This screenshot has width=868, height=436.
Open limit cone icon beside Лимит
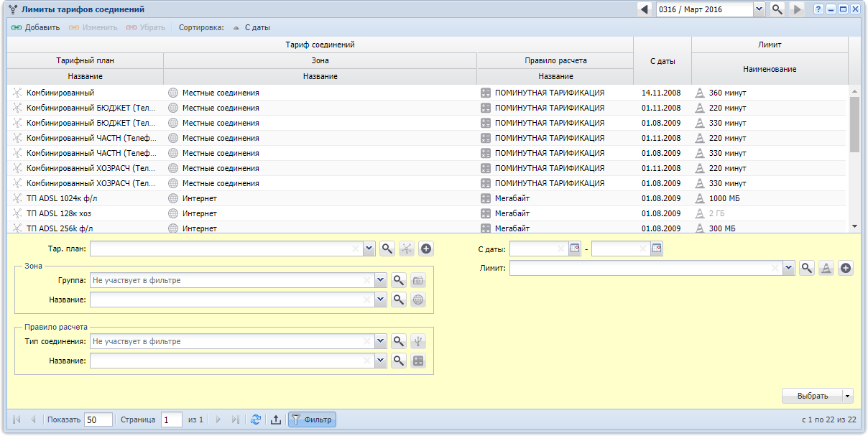[x=826, y=268]
